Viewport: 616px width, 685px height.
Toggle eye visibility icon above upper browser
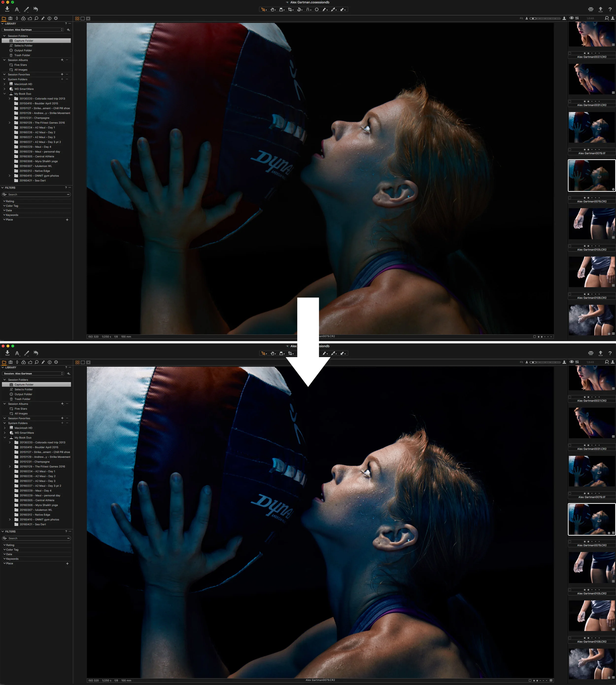pyautogui.click(x=572, y=18)
